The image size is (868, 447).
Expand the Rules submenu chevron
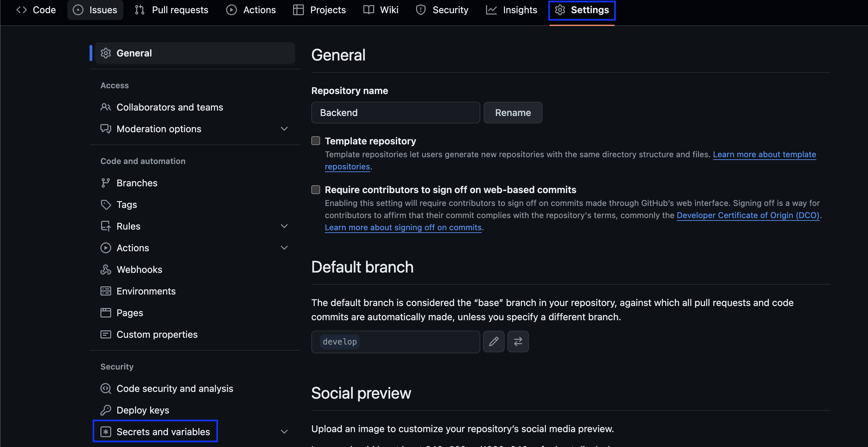click(284, 226)
